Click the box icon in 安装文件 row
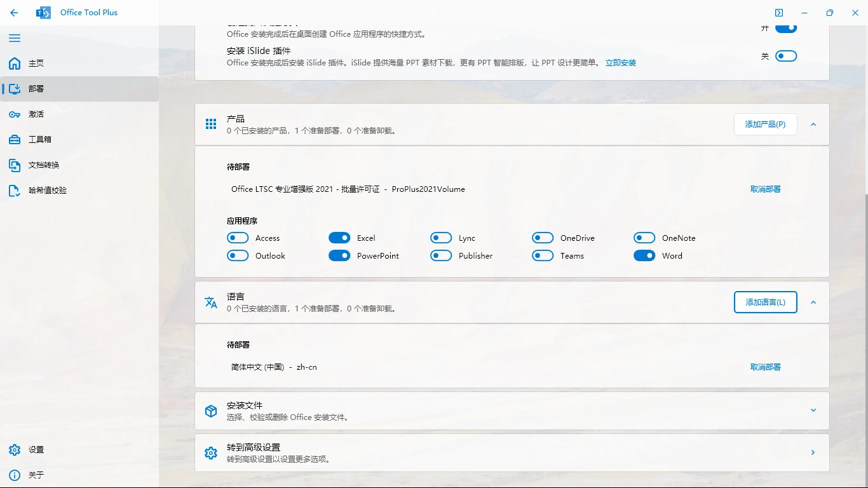Image resolution: width=868 pixels, height=488 pixels. click(211, 411)
